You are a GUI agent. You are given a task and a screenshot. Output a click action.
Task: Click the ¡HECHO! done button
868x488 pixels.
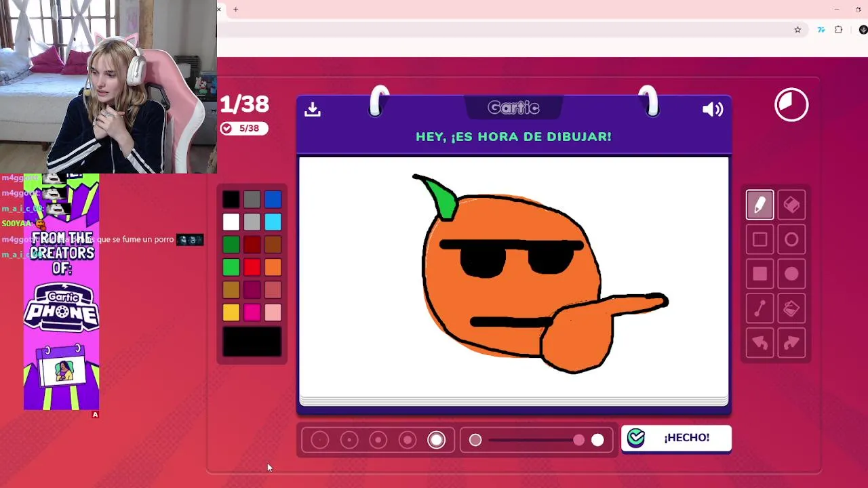point(676,438)
